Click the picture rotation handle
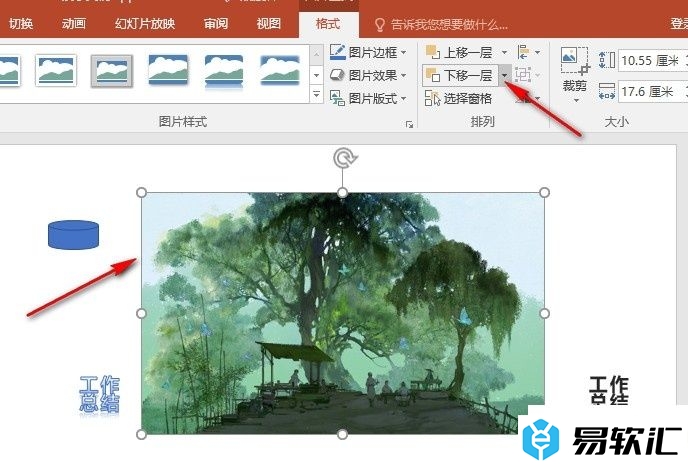The width and height of the screenshot is (688, 465). (x=344, y=158)
